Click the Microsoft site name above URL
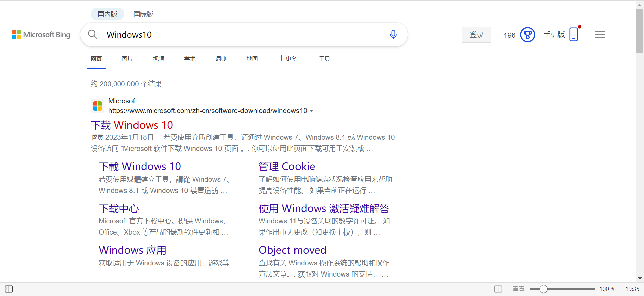The height and width of the screenshot is (296, 644). click(x=122, y=101)
